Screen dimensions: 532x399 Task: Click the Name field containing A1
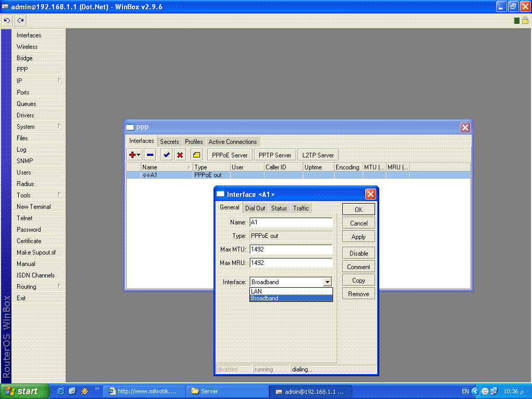click(x=291, y=222)
